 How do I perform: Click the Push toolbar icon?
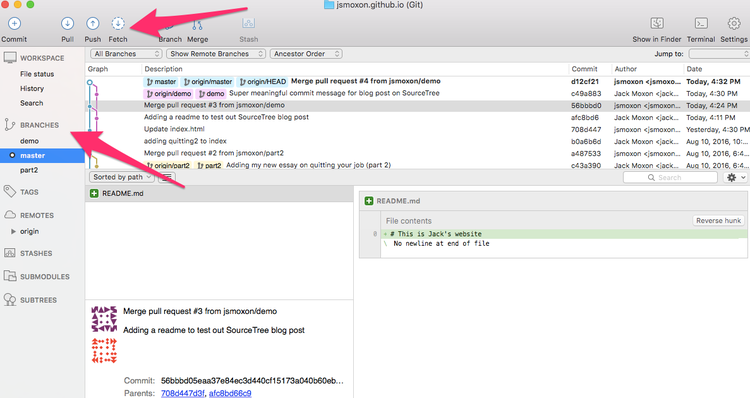pos(93,23)
